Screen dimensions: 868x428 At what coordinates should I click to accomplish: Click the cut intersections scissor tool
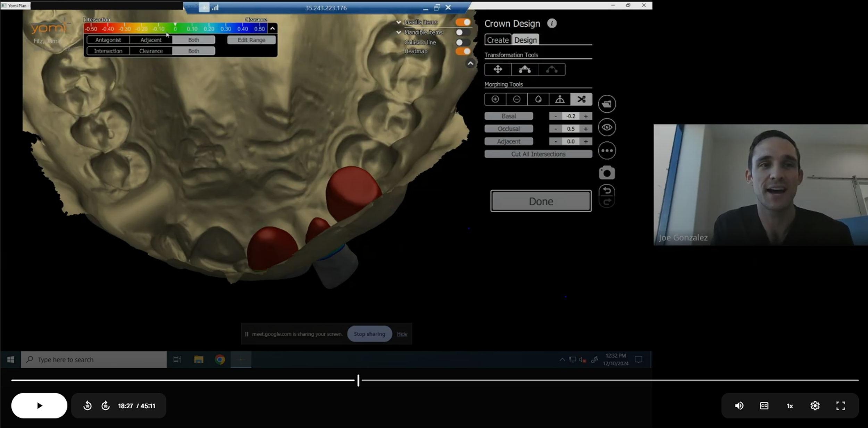tap(581, 100)
